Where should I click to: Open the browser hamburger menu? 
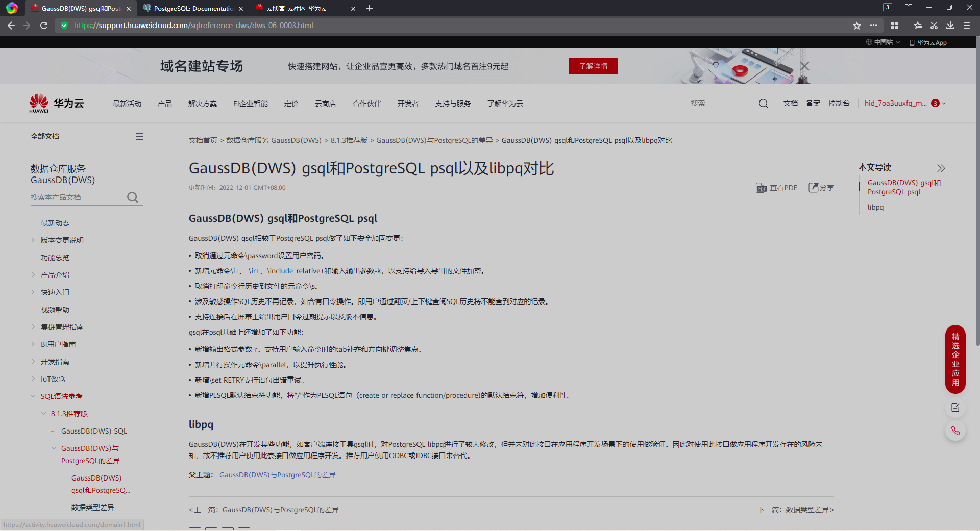tap(967, 26)
